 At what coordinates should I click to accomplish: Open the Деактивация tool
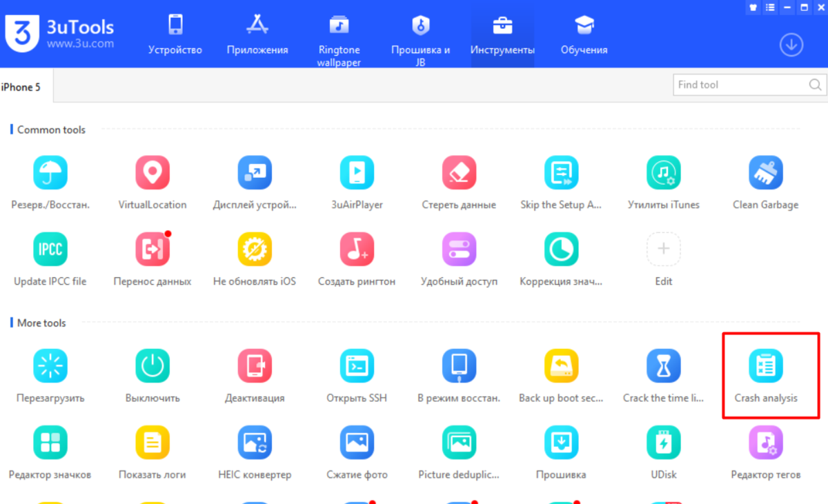pos(255,366)
